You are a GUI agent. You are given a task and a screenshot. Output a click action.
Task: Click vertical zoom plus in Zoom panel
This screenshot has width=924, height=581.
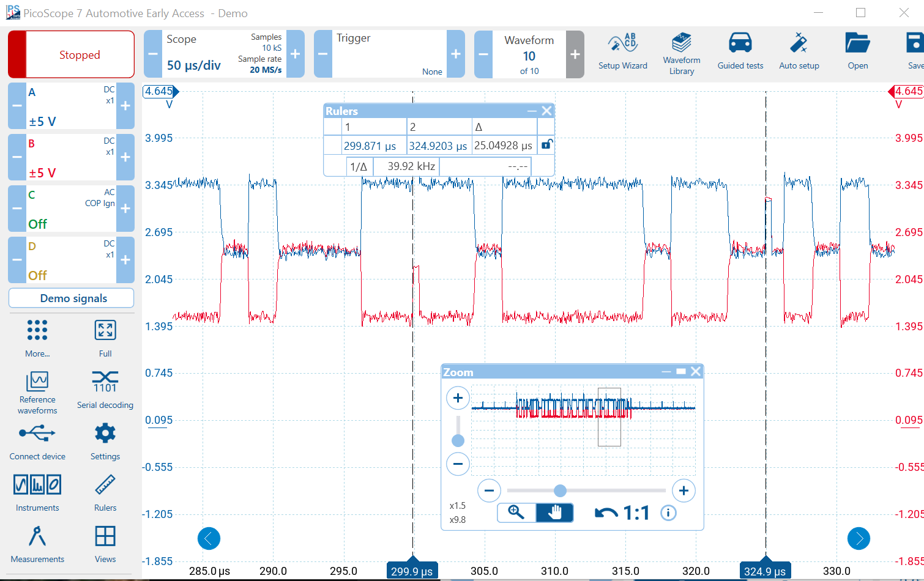point(458,398)
